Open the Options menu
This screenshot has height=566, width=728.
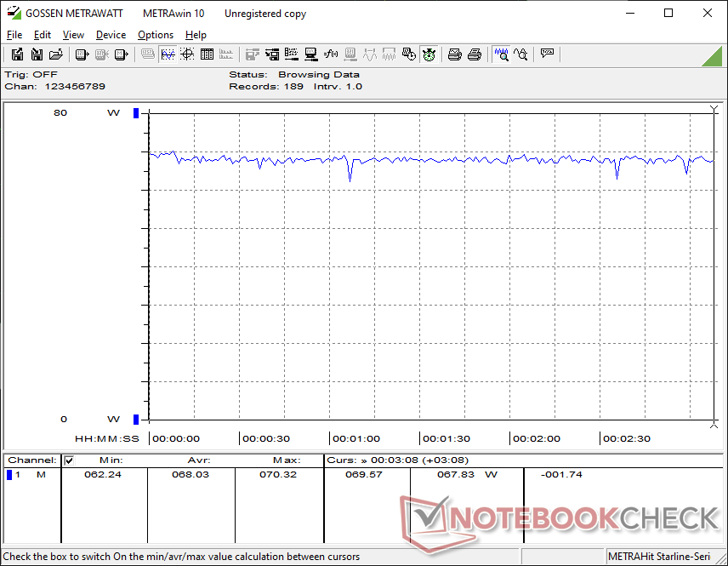(x=156, y=35)
